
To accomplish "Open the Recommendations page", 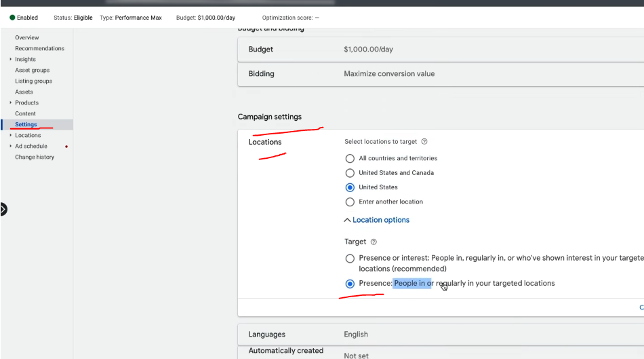I will click(x=39, y=49).
